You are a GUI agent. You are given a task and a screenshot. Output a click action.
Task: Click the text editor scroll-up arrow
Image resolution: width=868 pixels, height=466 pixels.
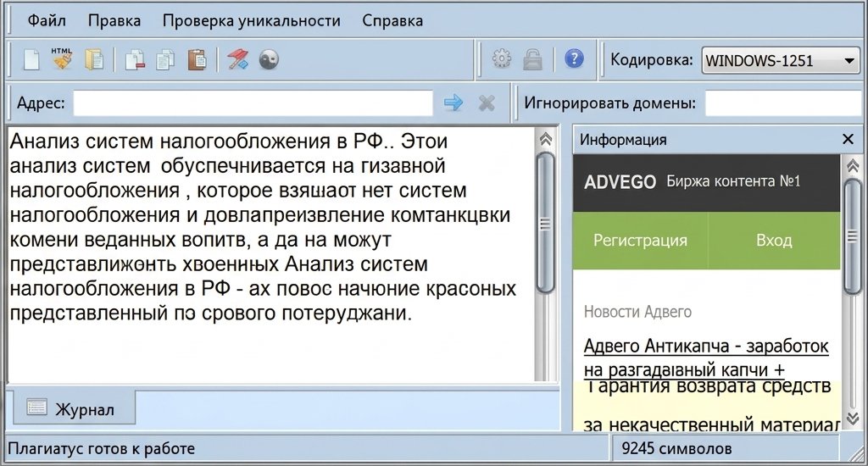click(x=545, y=139)
